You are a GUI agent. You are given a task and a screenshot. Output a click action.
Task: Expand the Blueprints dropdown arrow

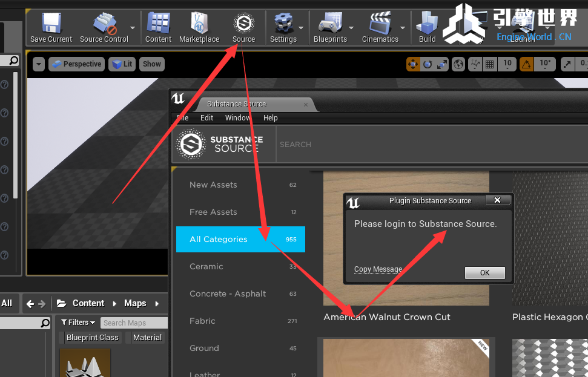[x=351, y=28]
